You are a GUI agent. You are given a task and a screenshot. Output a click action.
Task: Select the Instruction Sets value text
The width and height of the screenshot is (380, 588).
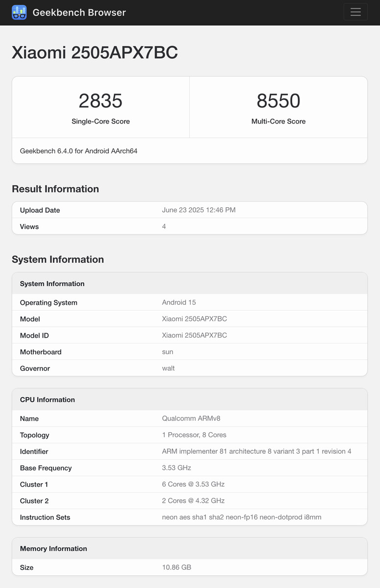(x=242, y=517)
